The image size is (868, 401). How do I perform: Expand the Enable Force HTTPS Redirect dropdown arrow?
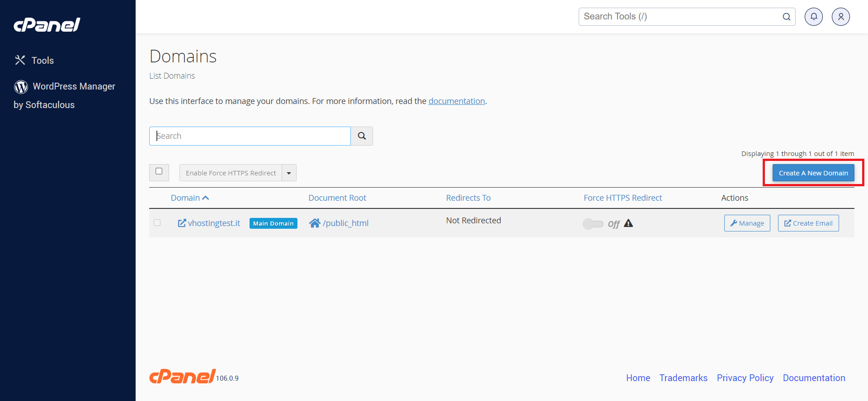click(289, 173)
